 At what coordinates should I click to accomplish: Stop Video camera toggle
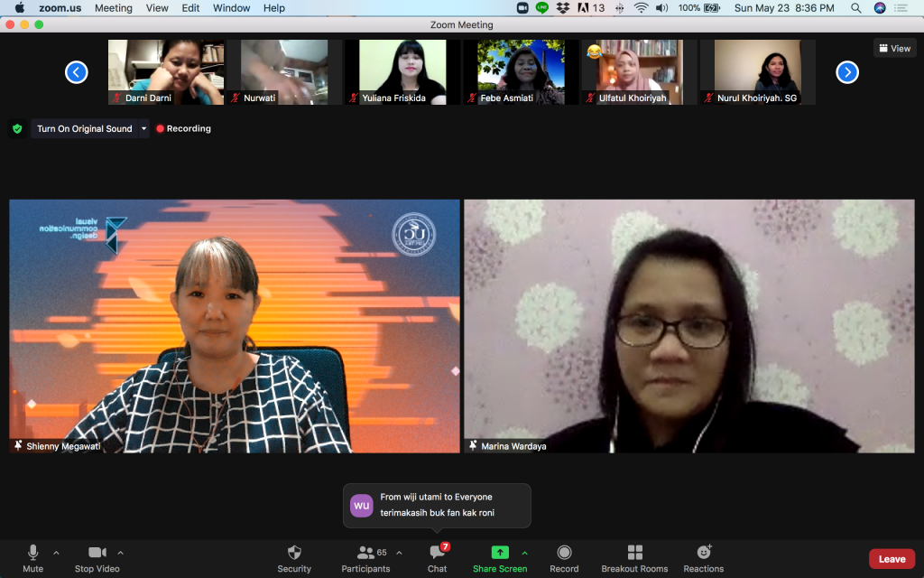pos(97,557)
